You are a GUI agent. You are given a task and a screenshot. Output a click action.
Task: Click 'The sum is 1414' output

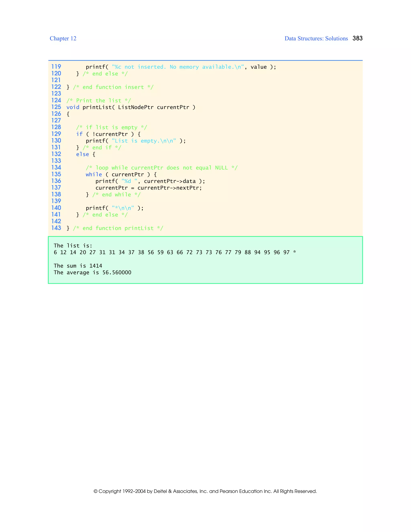coord(78,266)
